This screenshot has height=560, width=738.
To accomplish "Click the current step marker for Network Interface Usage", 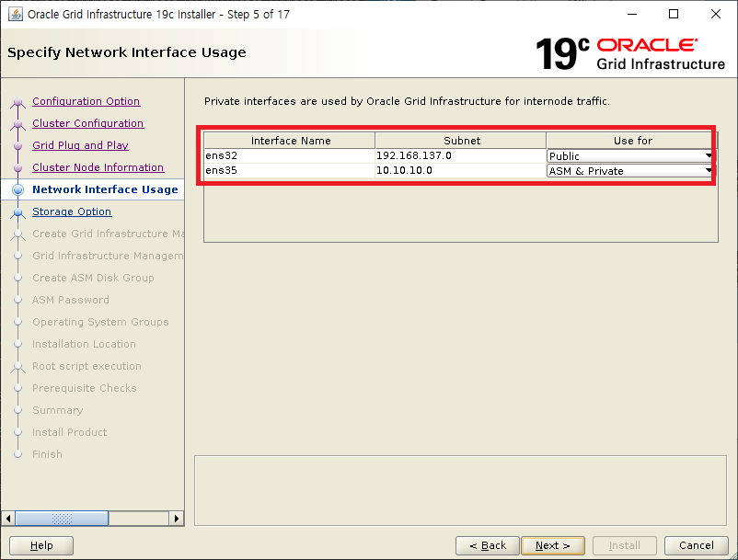I will click(x=17, y=189).
